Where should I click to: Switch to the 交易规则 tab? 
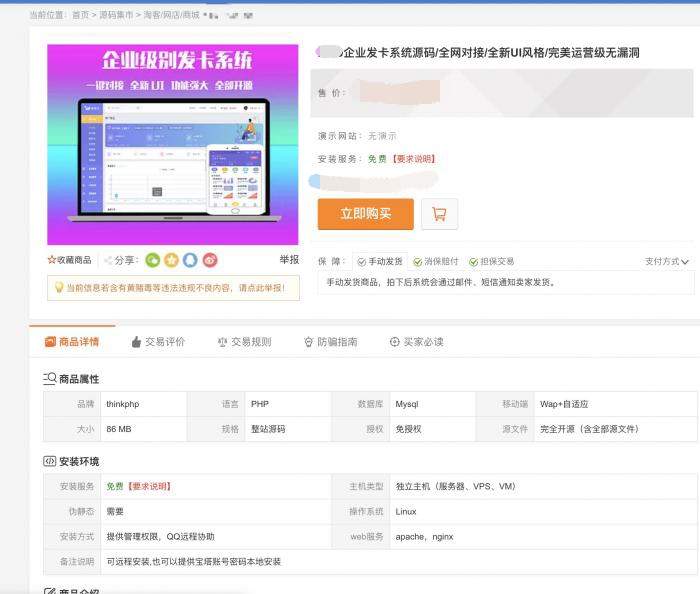[x=244, y=342]
